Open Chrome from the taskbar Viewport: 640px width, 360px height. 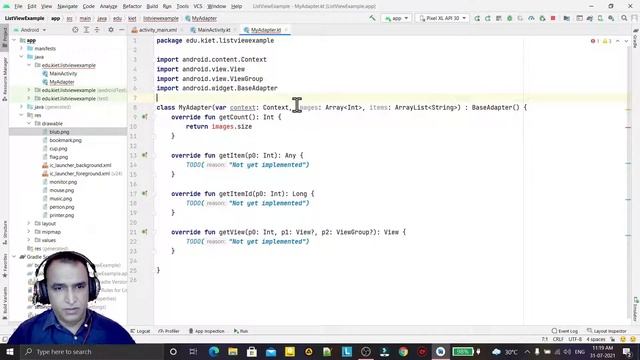tap(403, 351)
